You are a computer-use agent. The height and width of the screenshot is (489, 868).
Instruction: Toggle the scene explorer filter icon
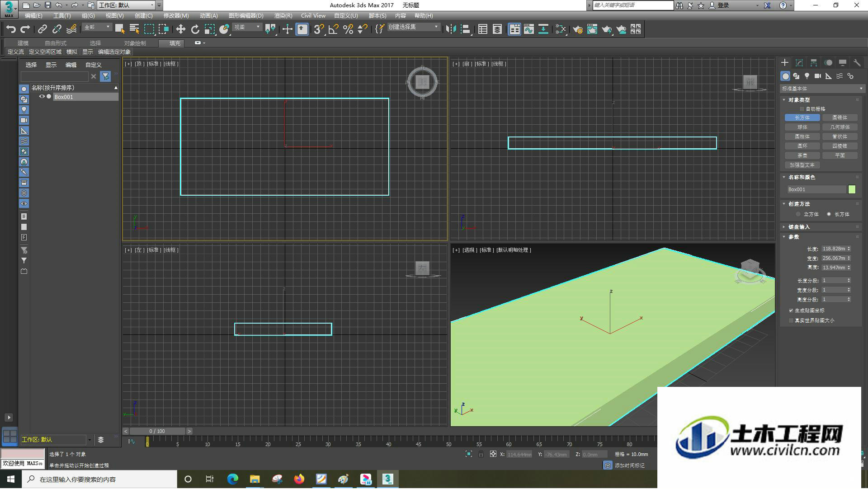105,76
